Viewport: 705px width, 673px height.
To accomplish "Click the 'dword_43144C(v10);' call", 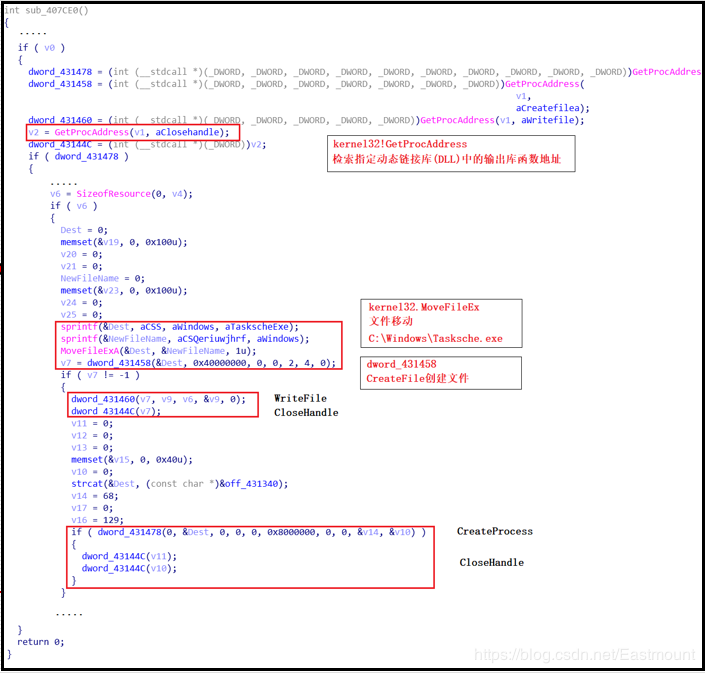I will point(129,569).
